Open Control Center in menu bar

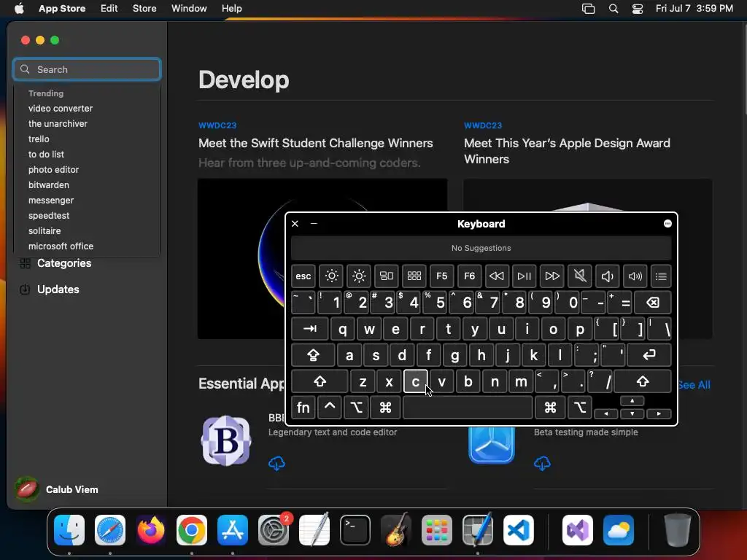(638, 9)
